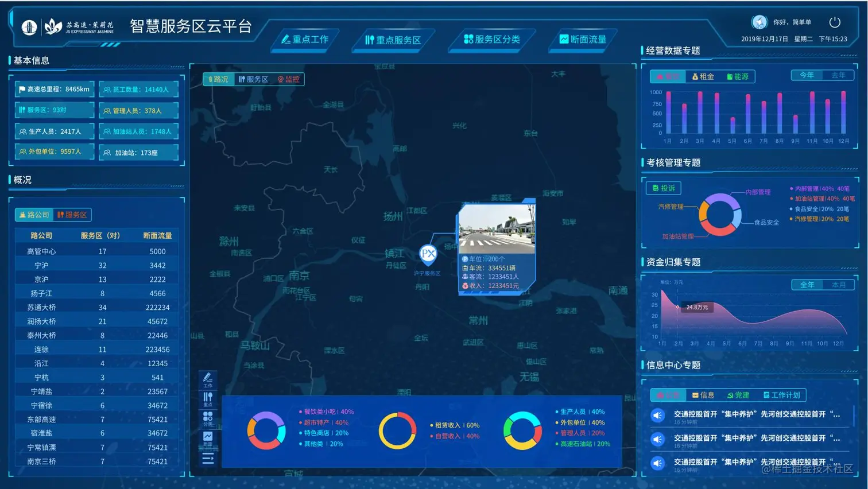Select the 润扬大桥 table row

98,321
